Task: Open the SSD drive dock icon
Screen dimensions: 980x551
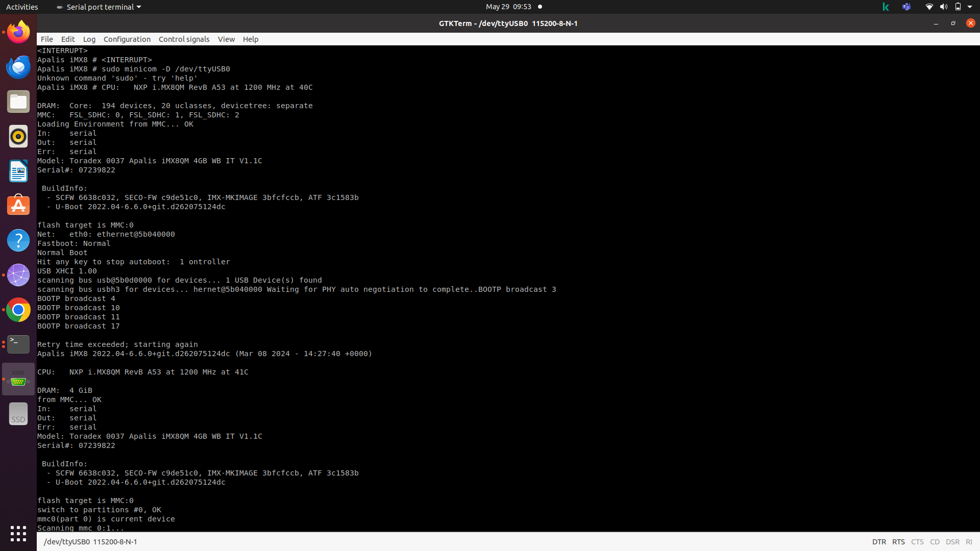Action: tap(18, 414)
